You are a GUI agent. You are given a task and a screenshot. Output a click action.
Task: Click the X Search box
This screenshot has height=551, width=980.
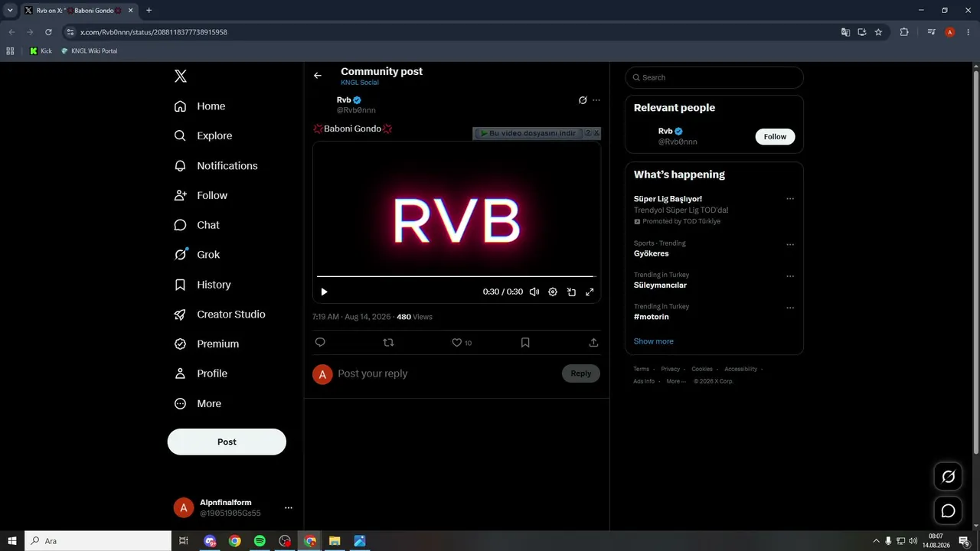pyautogui.click(x=714, y=77)
